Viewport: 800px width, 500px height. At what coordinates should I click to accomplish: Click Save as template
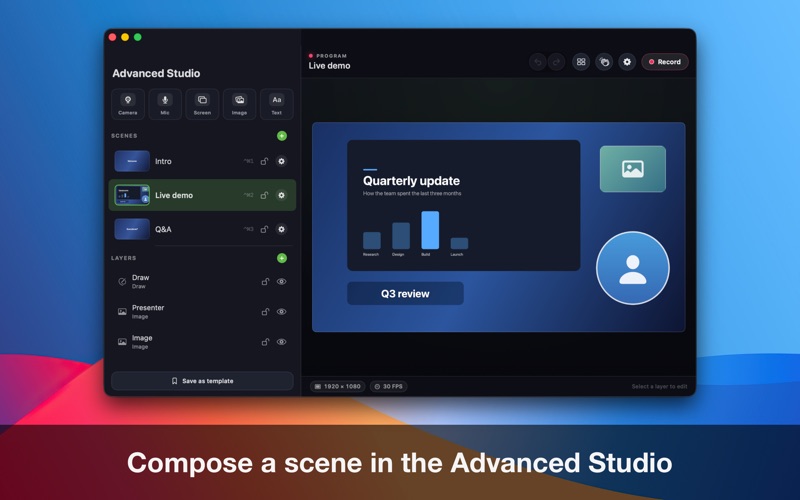[x=202, y=381]
